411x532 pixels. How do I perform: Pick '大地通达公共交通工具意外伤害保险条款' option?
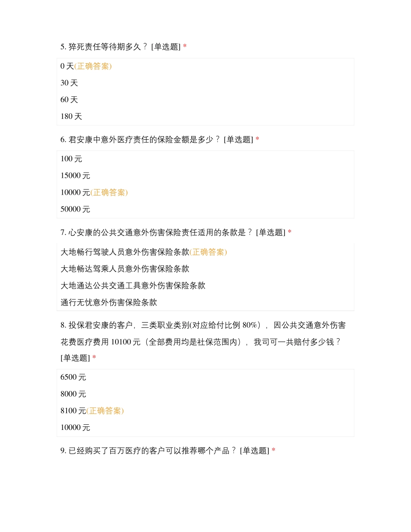pyautogui.click(x=133, y=286)
